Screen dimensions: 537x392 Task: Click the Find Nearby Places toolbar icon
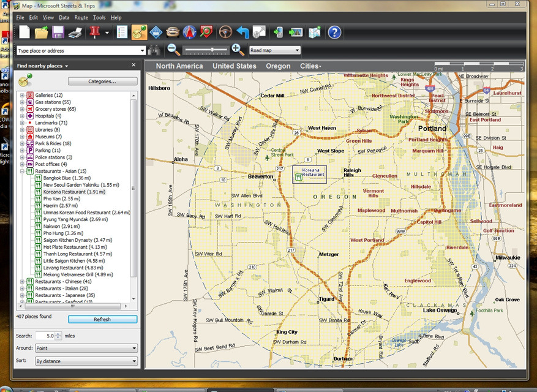pos(139,32)
